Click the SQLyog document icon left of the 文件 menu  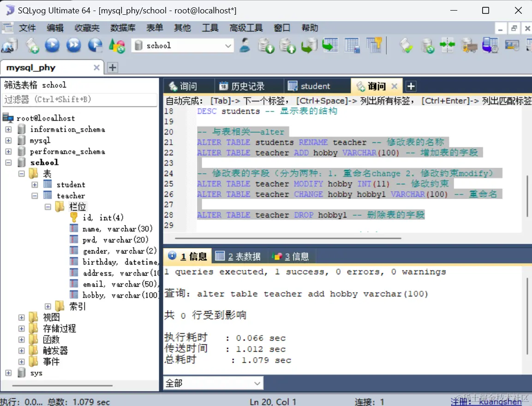(x=7, y=28)
